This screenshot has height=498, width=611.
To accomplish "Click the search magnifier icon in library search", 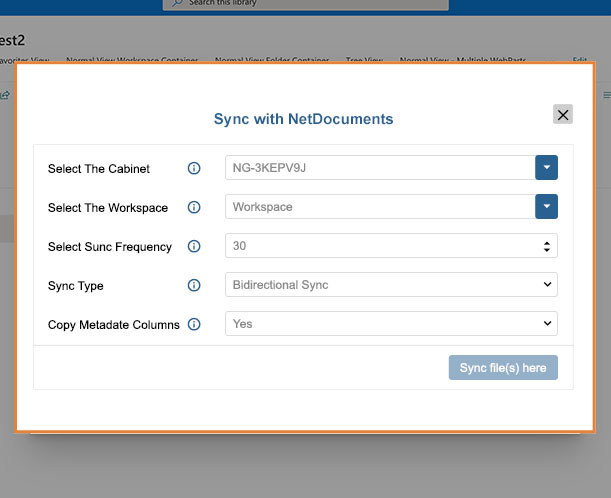I will [177, 3].
